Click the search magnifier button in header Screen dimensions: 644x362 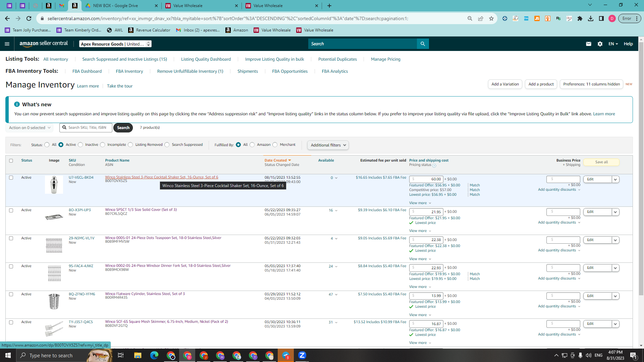coord(423,44)
